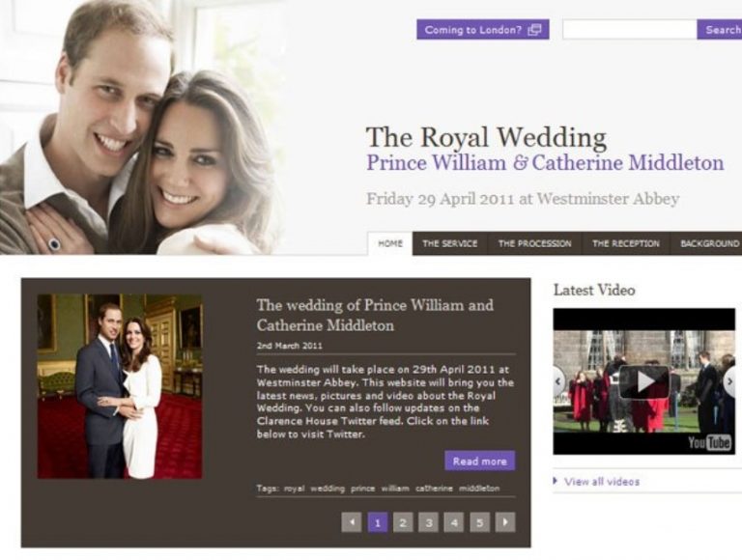Go to previous slide arrow in pagination

click(352, 522)
